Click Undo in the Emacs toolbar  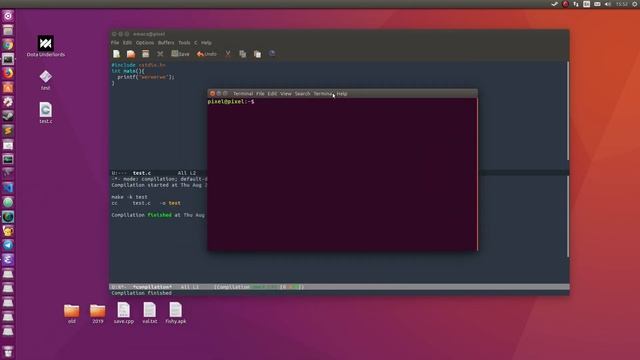(x=207, y=54)
